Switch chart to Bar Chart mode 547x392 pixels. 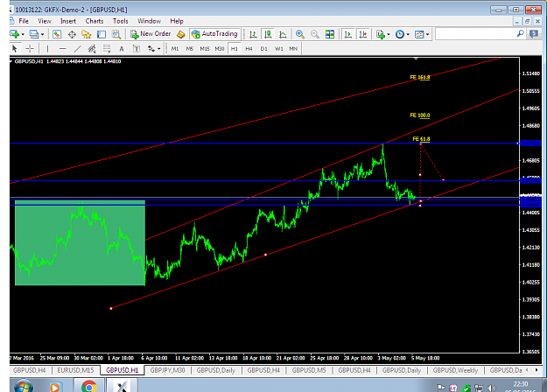tap(253, 34)
